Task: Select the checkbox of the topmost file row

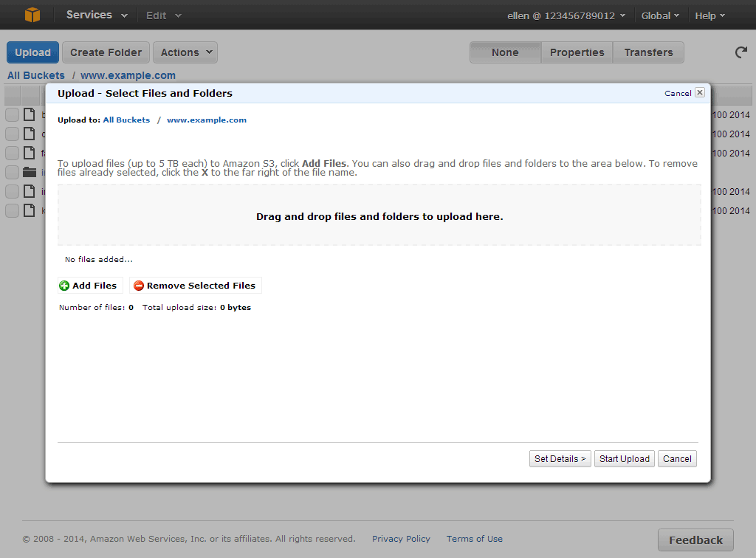Action: (x=13, y=114)
